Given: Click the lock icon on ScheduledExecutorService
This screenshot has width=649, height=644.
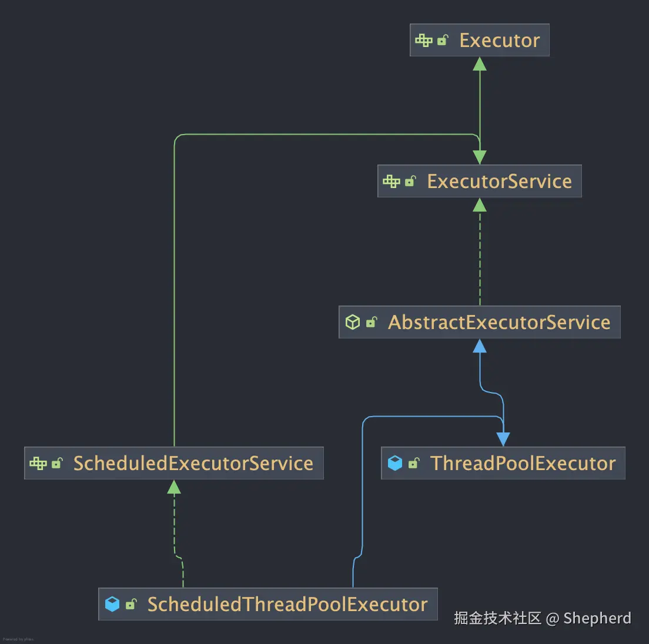Looking at the screenshot, I should coord(57,463).
